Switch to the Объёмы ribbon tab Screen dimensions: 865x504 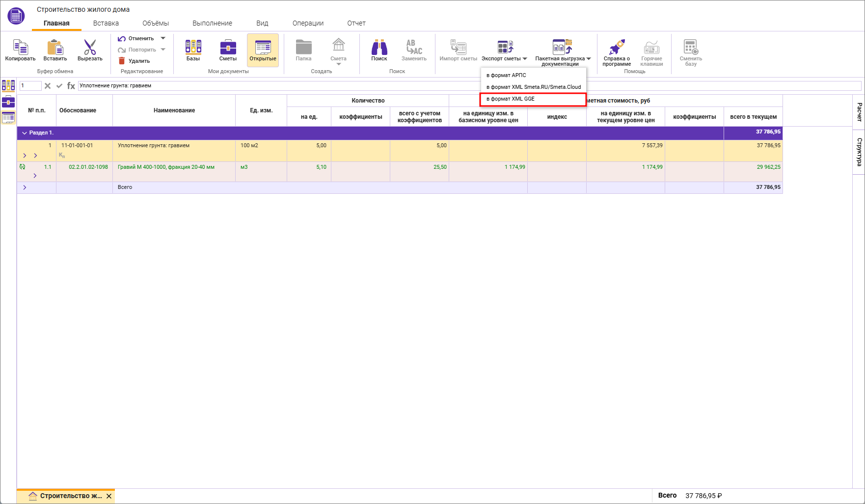pyautogui.click(x=156, y=23)
